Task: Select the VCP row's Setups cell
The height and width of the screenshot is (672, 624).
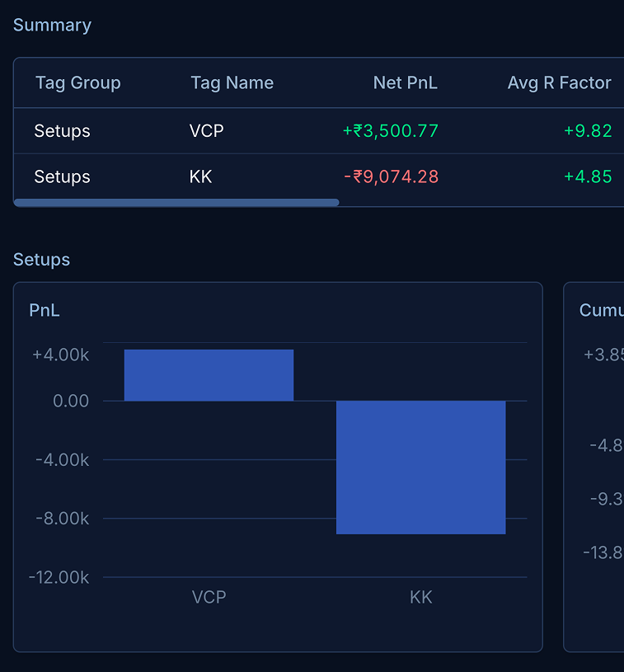Action: (62, 130)
